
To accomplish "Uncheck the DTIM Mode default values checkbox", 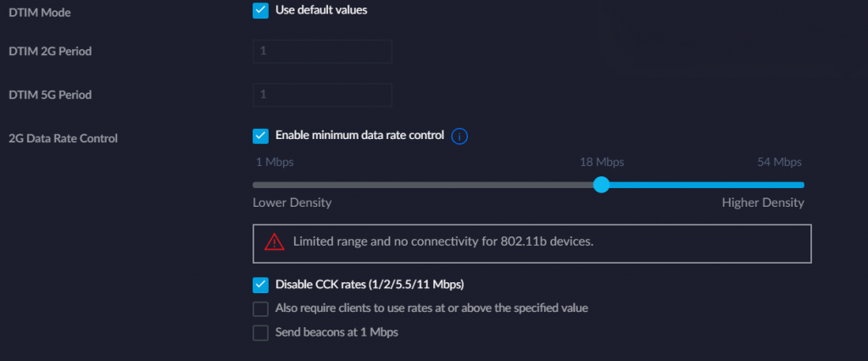I will [261, 10].
